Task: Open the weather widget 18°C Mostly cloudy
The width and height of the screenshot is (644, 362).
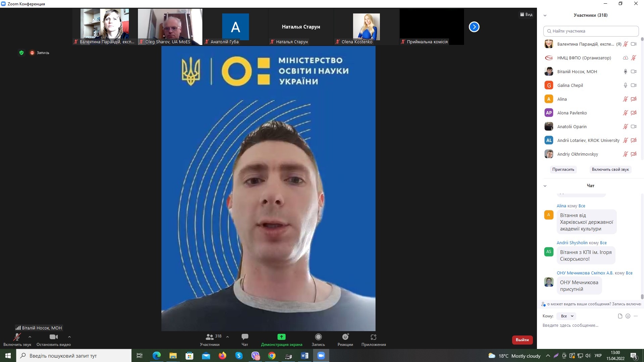Action: pos(514,356)
